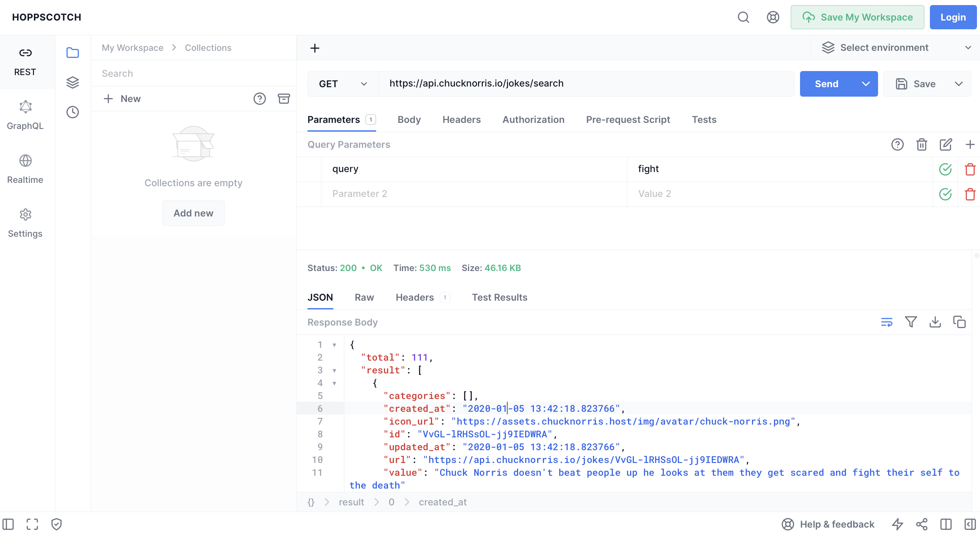The image size is (980, 534).
Task: Open the History clock icon in sidebar
Action: coord(72,112)
